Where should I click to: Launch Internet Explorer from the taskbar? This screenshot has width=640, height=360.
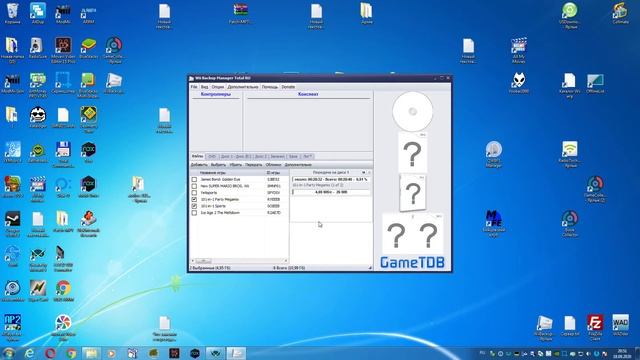(29, 353)
